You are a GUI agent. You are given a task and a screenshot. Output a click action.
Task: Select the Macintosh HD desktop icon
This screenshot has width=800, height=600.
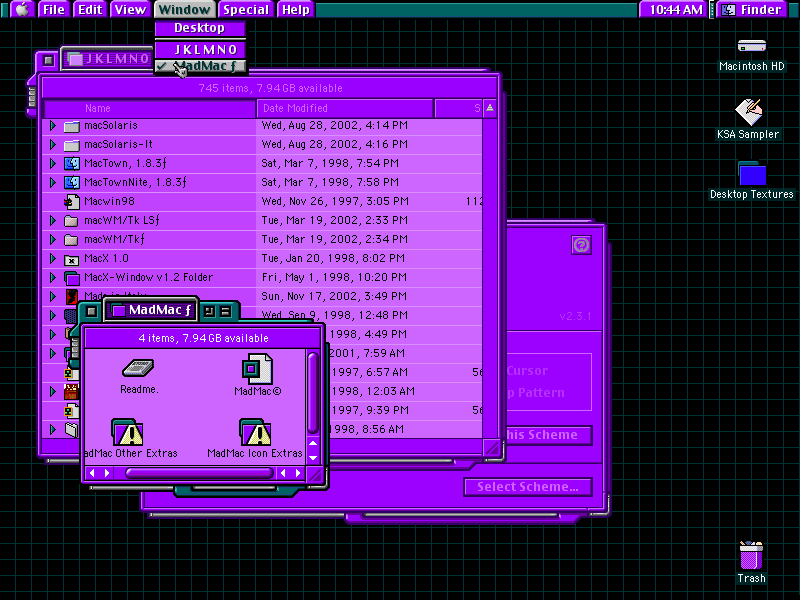[752, 46]
